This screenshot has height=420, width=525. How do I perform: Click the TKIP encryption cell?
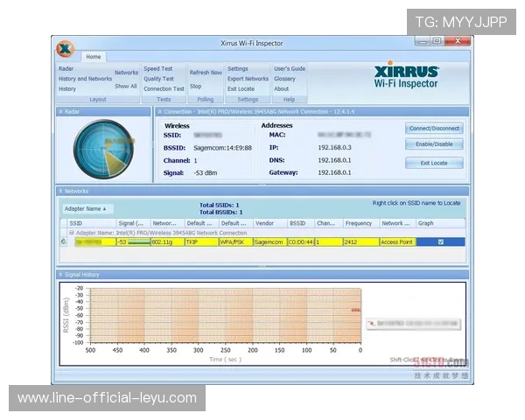tap(201, 241)
